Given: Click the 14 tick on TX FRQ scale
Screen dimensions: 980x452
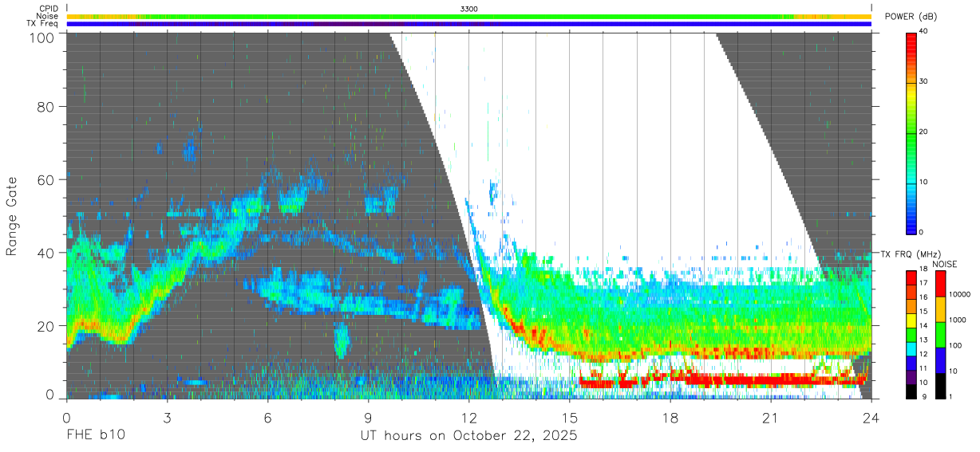Looking at the screenshot, I should click(x=925, y=325).
